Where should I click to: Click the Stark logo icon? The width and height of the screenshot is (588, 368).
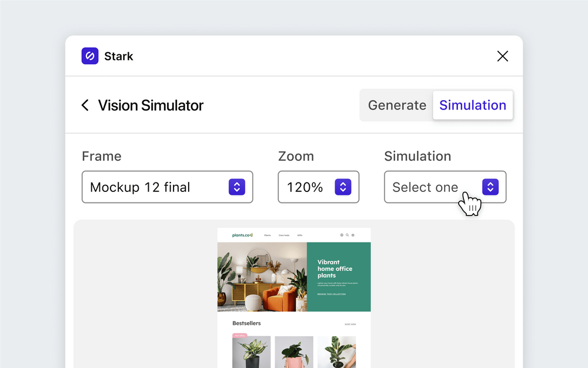point(89,56)
